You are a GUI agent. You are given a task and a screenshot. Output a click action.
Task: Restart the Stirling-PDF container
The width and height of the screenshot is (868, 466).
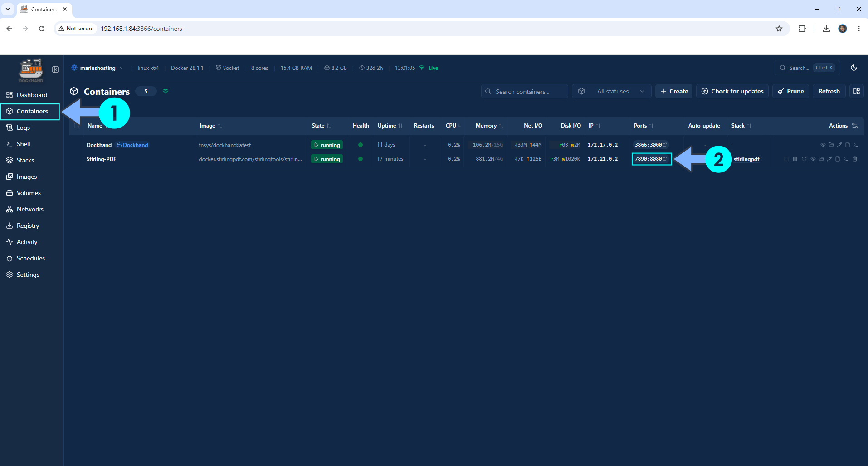[804, 159]
